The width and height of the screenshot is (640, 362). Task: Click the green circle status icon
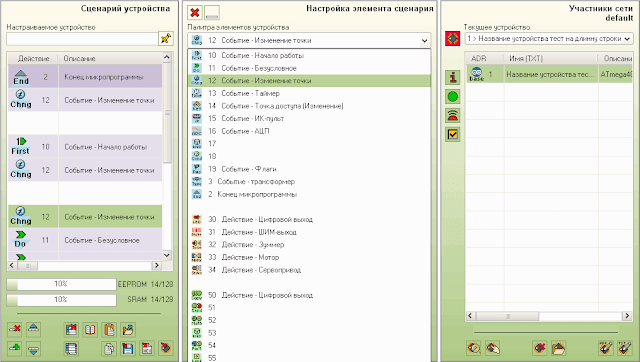pos(453,97)
